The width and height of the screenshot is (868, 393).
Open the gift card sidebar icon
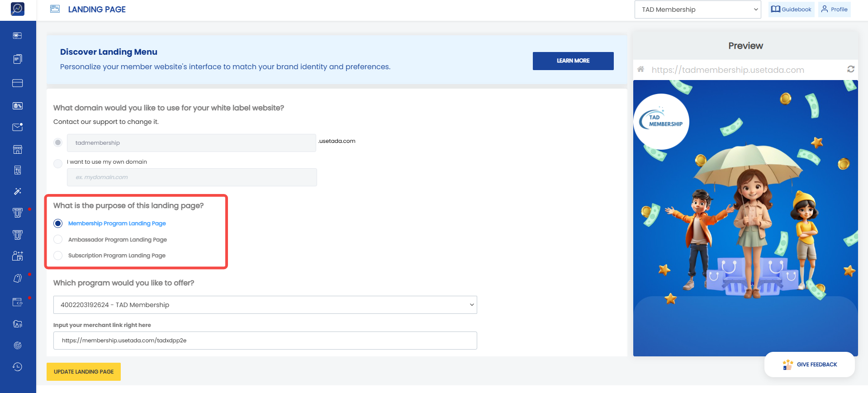click(18, 36)
